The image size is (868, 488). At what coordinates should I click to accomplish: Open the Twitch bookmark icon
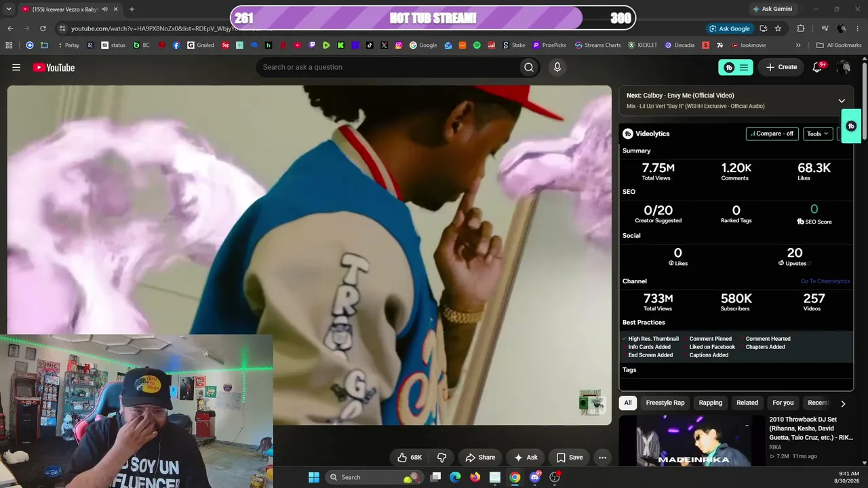click(x=312, y=45)
